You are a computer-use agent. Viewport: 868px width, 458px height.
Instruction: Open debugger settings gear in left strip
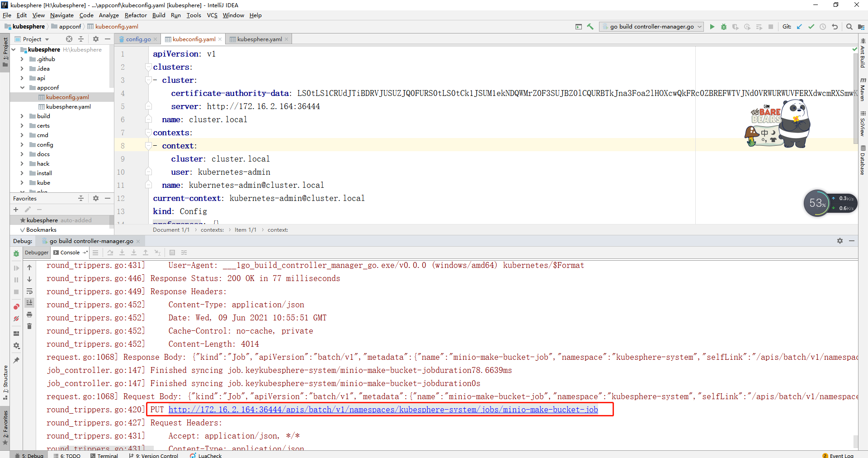(x=16, y=346)
